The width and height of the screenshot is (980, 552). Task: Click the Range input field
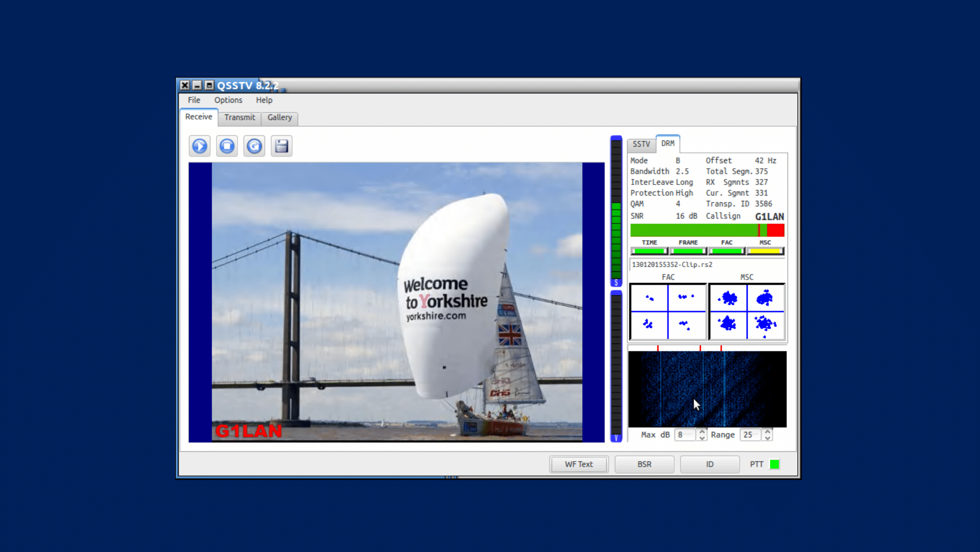tap(751, 435)
